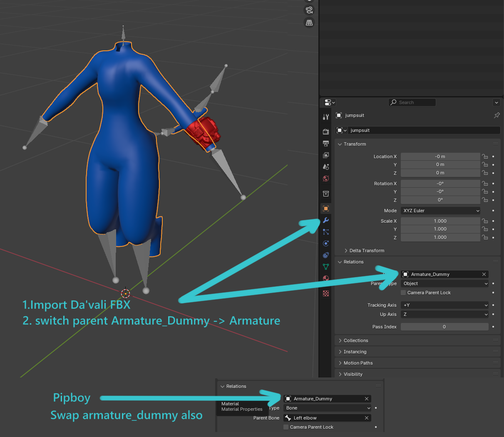
Task: Open the Output properties tab
Action: tap(326, 144)
